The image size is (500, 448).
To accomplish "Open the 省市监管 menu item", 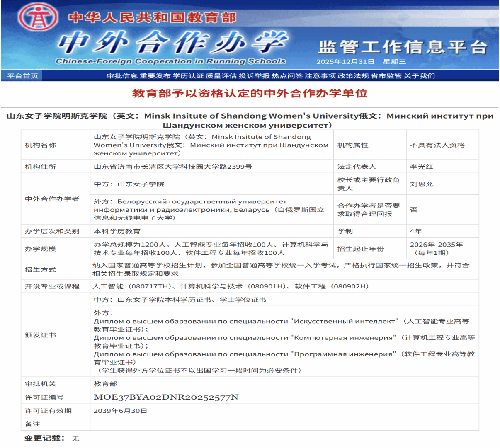I will click(386, 76).
